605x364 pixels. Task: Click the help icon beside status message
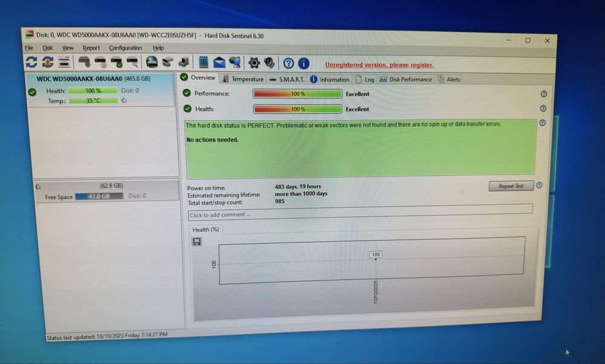(542, 123)
